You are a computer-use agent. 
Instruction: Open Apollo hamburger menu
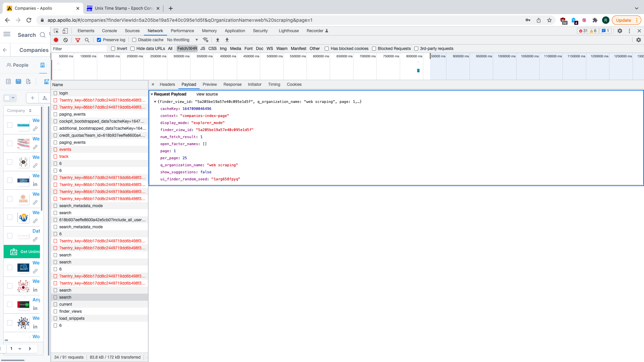[7, 34]
